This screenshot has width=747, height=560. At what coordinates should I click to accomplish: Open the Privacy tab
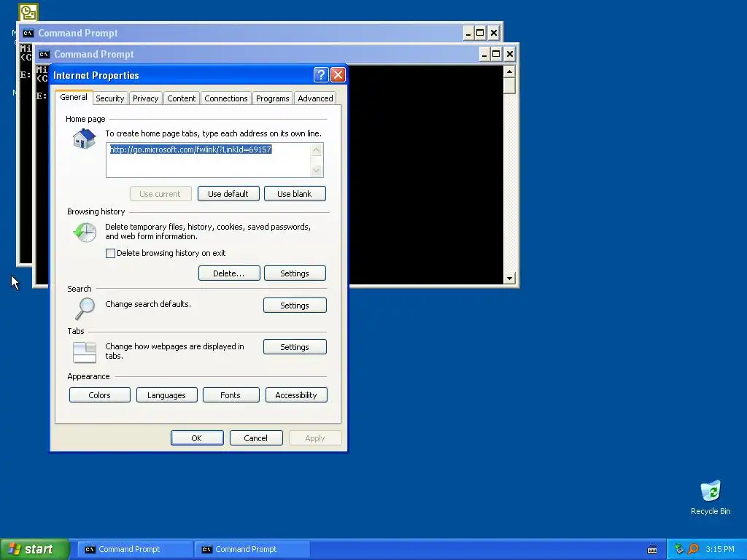(x=145, y=98)
